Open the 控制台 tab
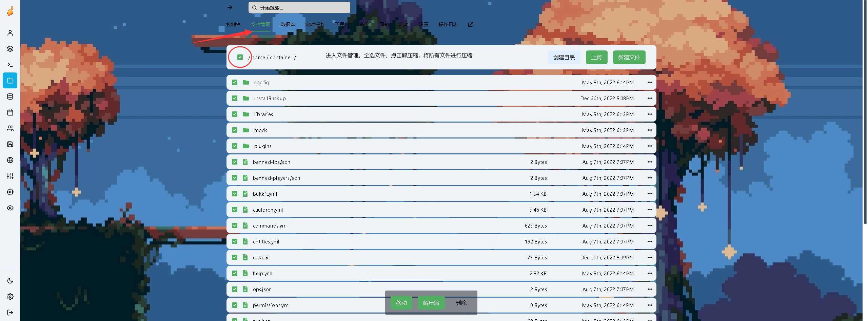Image resolution: width=868 pixels, height=321 pixels. [x=234, y=24]
